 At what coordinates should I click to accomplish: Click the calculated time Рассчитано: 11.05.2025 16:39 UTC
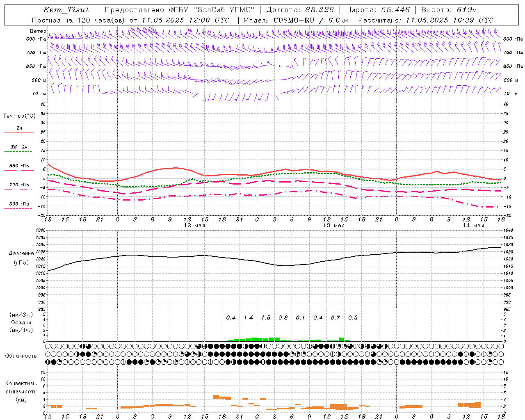(x=426, y=20)
